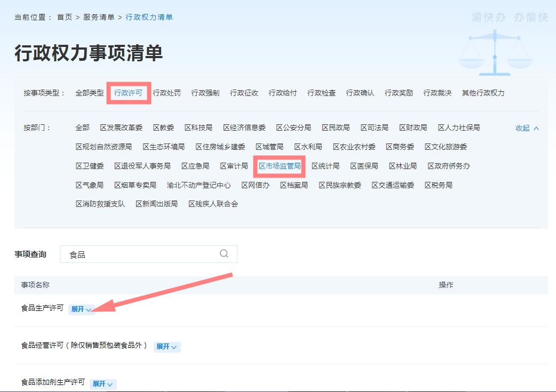Choose 全部类型 filter option
556x392 pixels.
[89, 93]
